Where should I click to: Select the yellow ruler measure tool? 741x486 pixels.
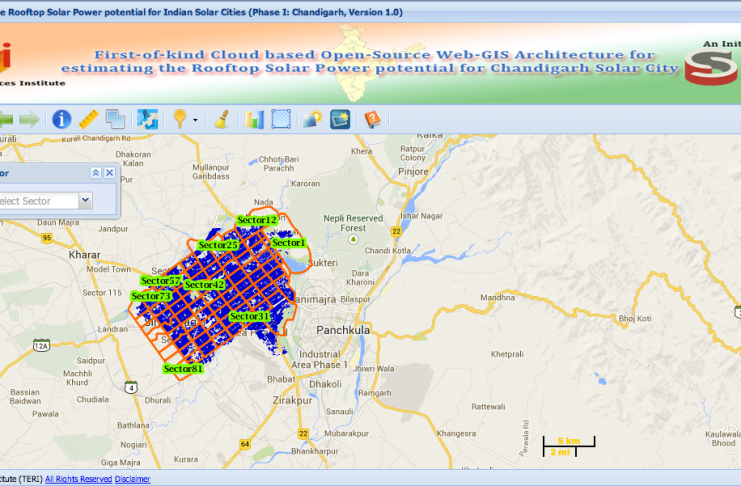pyautogui.click(x=88, y=119)
